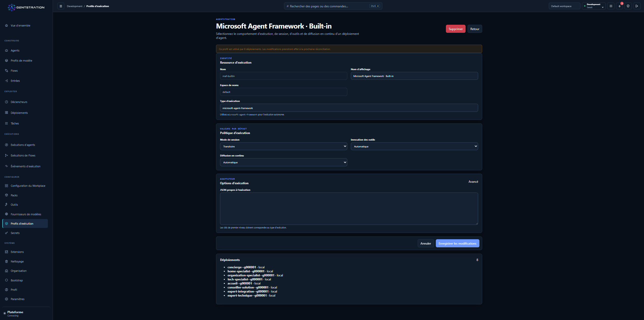Click the Outils wrench icon
Screen dimensions: 644x320
[x=7, y=205]
